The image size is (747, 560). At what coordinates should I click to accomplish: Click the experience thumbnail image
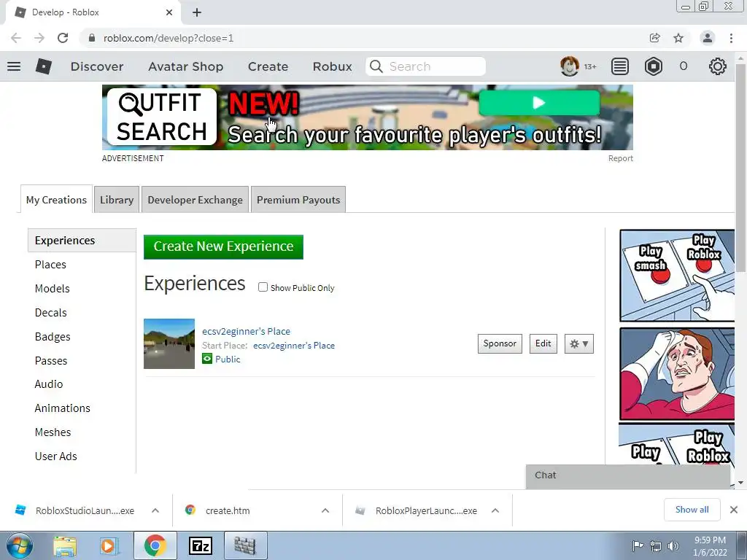pos(169,343)
